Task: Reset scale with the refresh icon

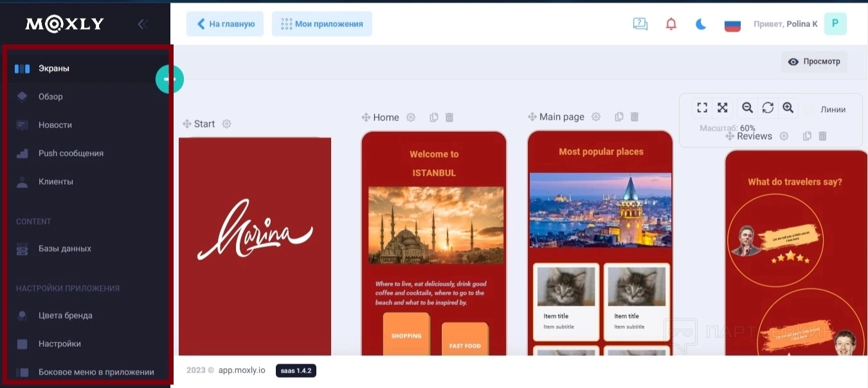Action: [x=768, y=107]
